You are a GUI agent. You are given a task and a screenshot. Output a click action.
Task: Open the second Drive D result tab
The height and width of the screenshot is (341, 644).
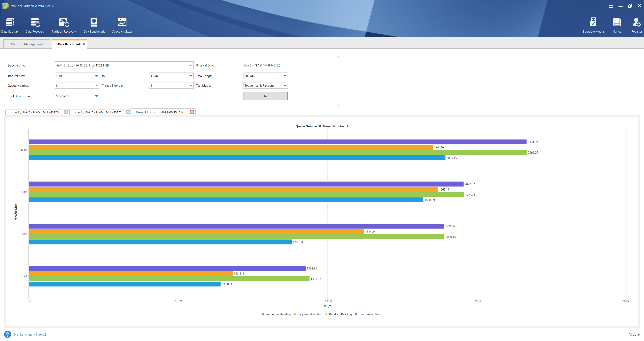point(98,112)
